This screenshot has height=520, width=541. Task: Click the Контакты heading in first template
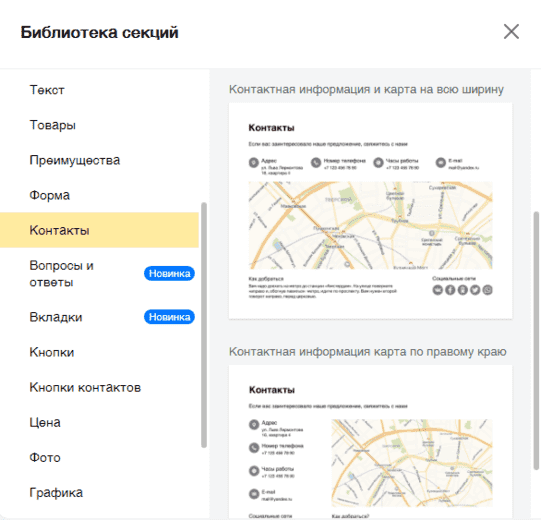[272, 128]
